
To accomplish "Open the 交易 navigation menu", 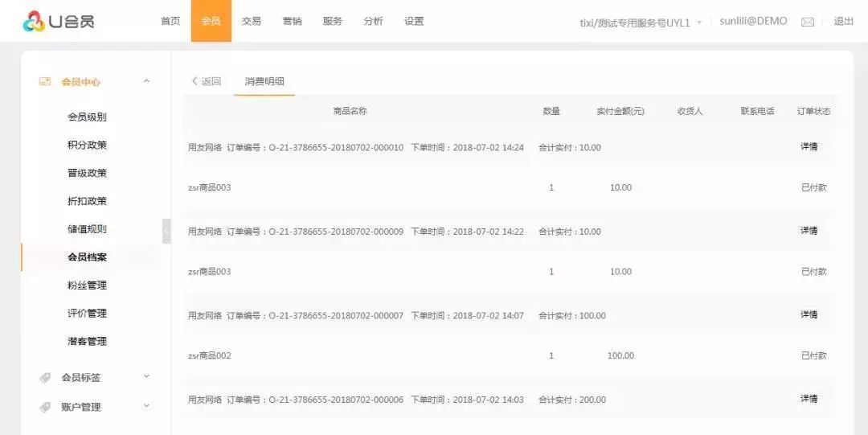I will (252, 22).
